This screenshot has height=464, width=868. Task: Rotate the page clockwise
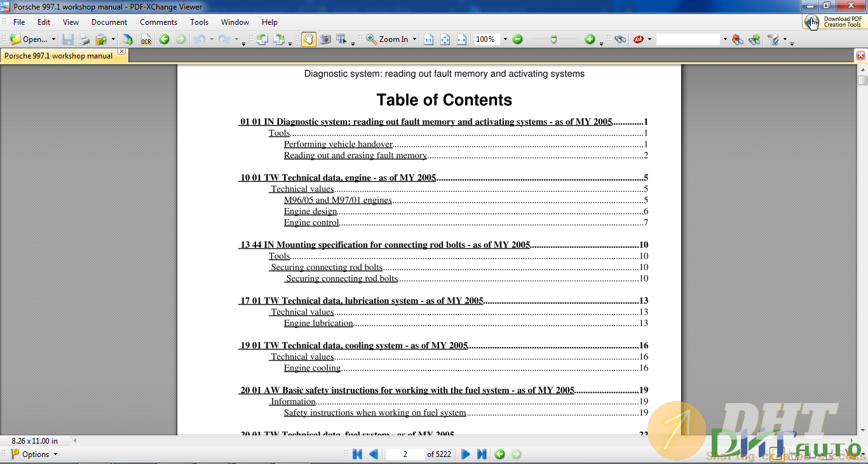pyautogui.click(x=279, y=39)
